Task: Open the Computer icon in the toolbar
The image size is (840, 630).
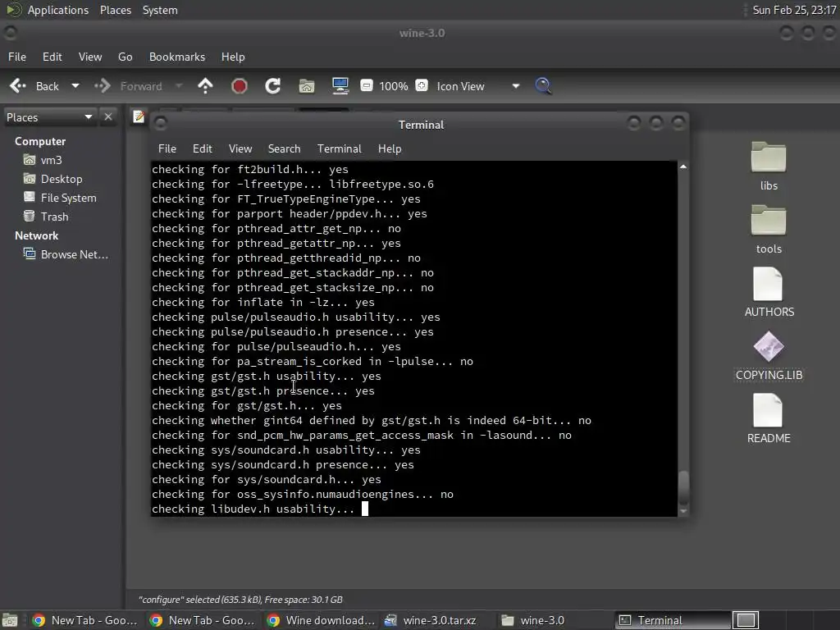Action: click(340, 85)
